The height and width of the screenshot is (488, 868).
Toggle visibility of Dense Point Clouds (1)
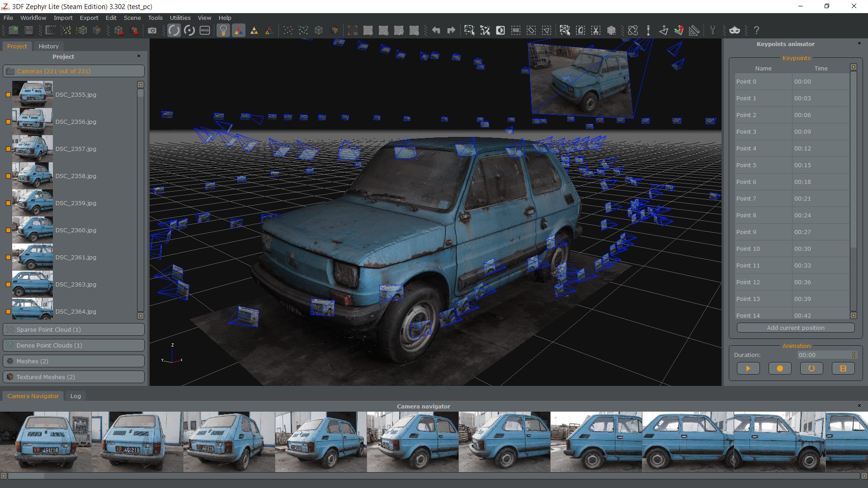[10, 345]
